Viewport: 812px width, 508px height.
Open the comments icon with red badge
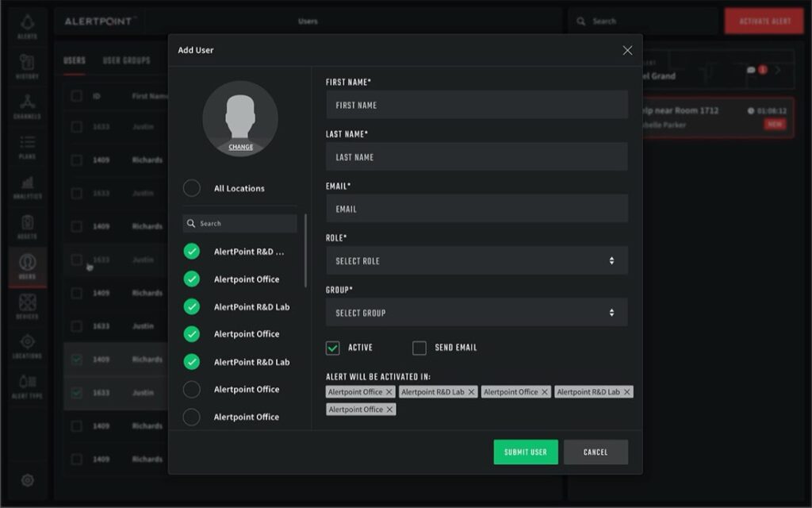pos(756,70)
